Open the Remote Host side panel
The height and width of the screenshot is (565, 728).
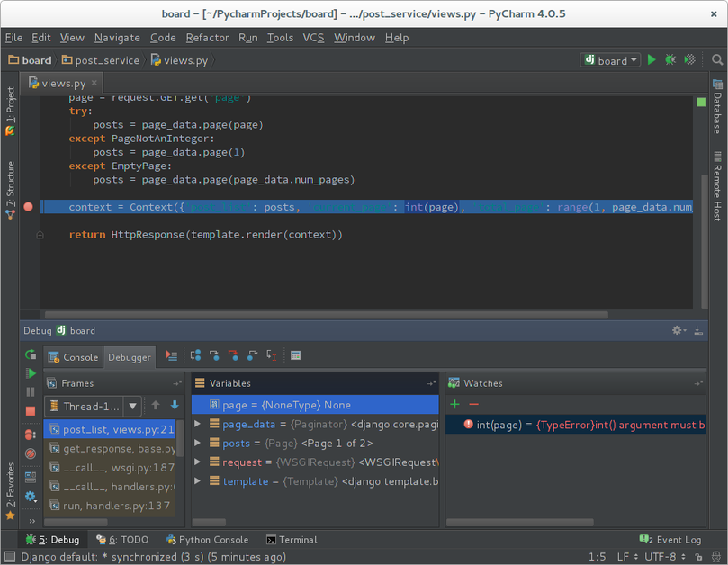coord(717,185)
